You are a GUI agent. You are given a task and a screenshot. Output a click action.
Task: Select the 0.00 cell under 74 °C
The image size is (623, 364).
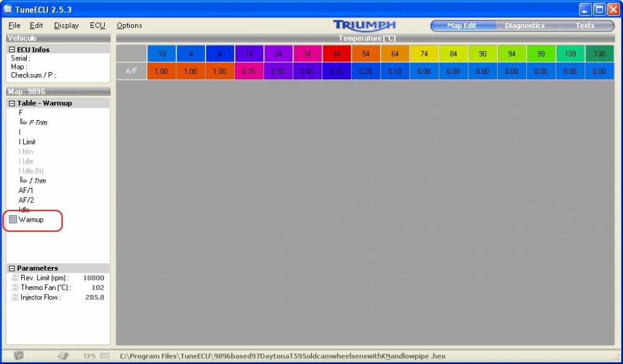pyautogui.click(x=424, y=72)
